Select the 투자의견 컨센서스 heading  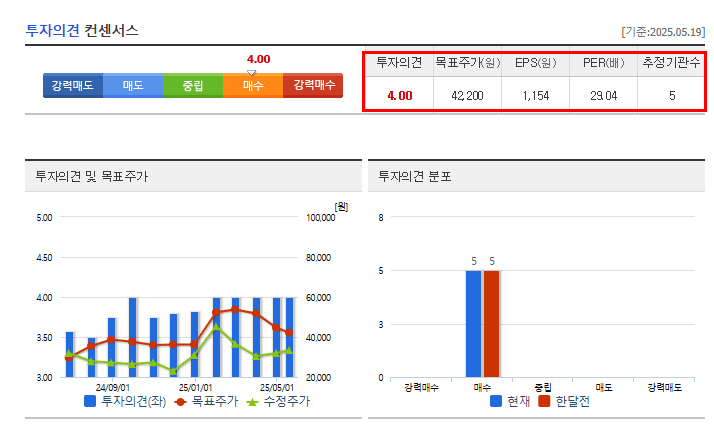click(x=82, y=30)
